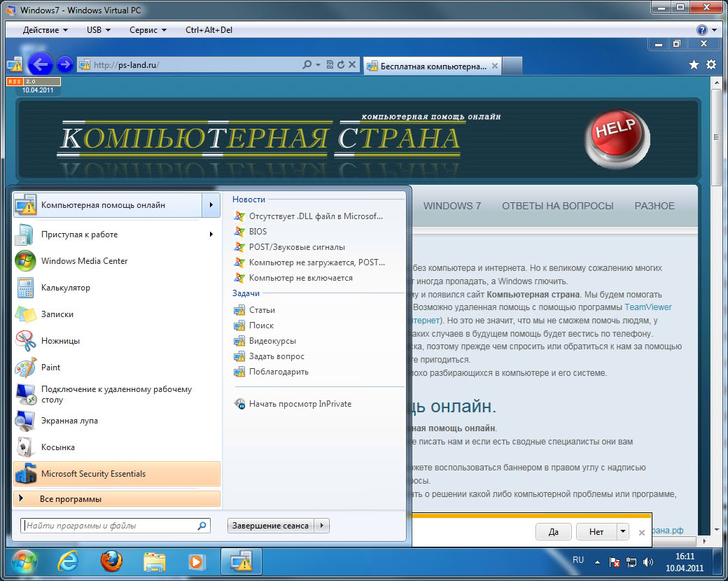Stop loading page in address bar
Viewport: 728px width, 581px height.
click(x=352, y=64)
